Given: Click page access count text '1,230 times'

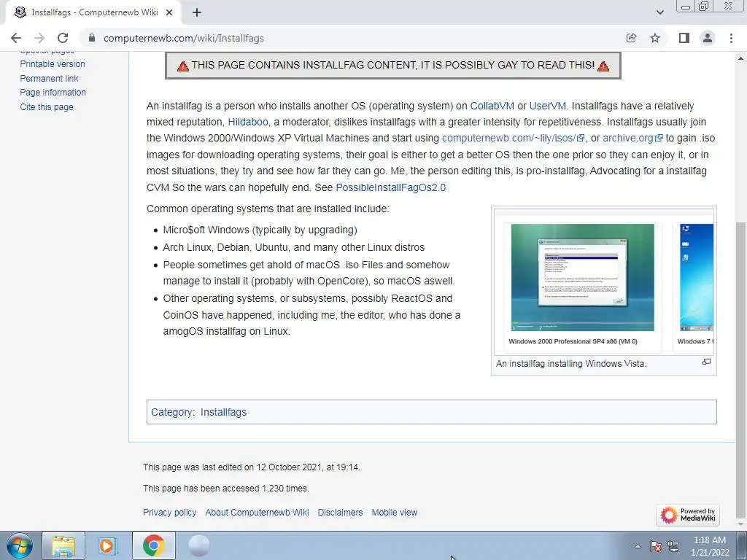Looking at the screenshot, I should (x=285, y=489).
